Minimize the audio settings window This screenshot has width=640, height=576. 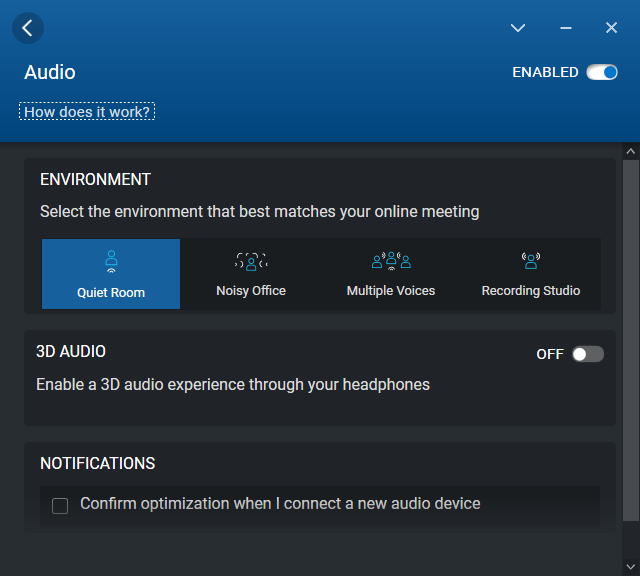pyautogui.click(x=566, y=28)
